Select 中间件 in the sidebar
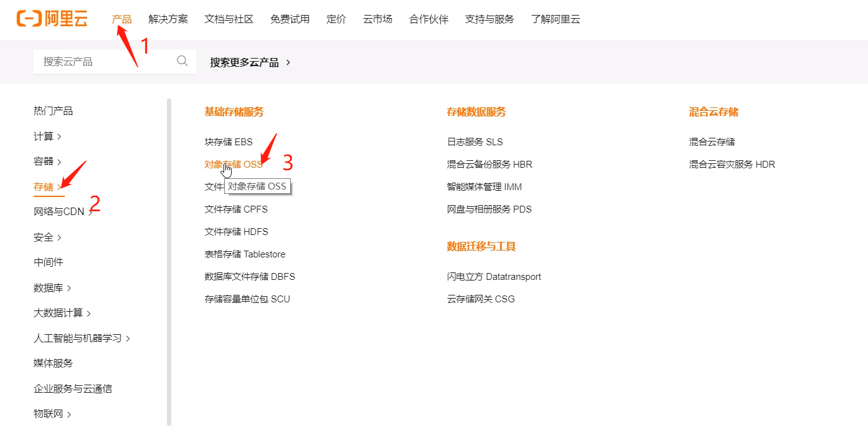868x427 pixels. tap(49, 262)
